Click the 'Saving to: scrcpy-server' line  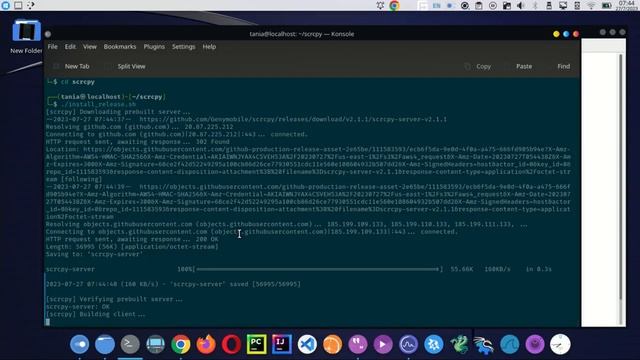point(94,254)
